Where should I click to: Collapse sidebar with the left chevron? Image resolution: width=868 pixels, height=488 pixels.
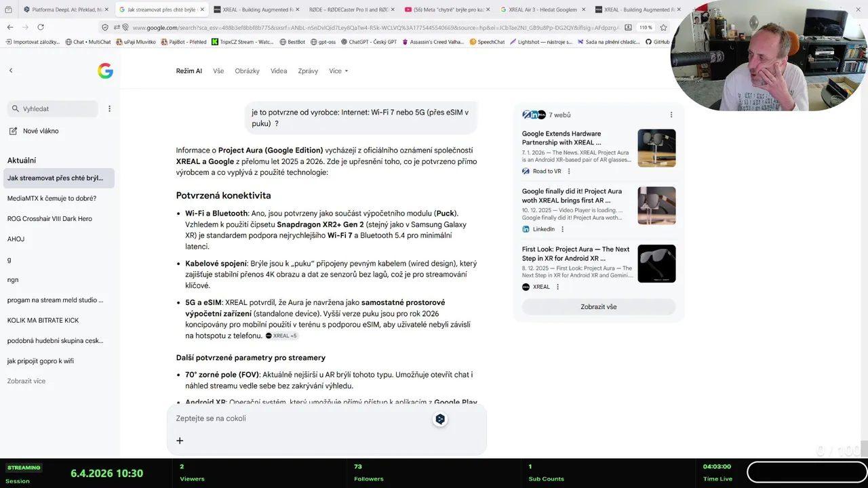pos(10,70)
